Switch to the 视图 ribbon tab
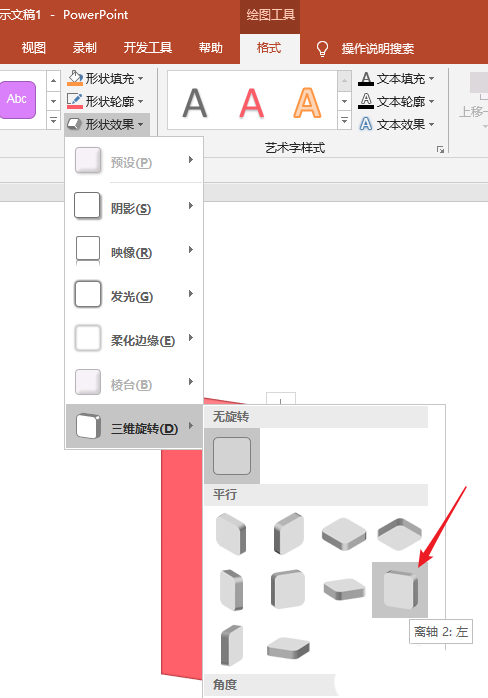Viewport: 488px width, 698px height. [34, 48]
